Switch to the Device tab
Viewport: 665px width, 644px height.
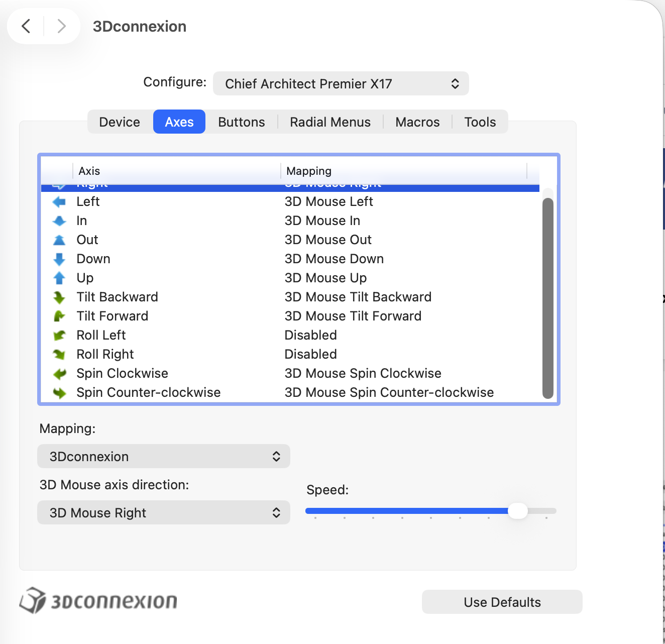click(x=120, y=122)
